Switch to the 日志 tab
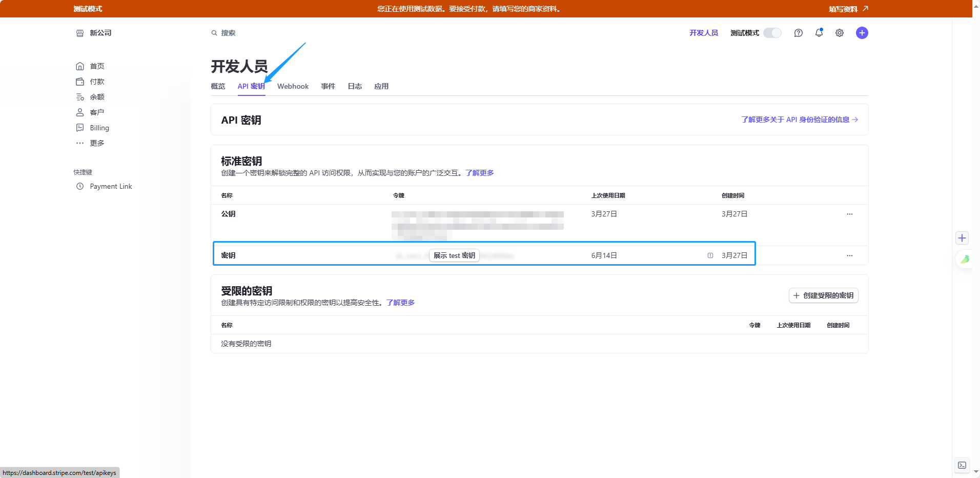 pyautogui.click(x=355, y=86)
